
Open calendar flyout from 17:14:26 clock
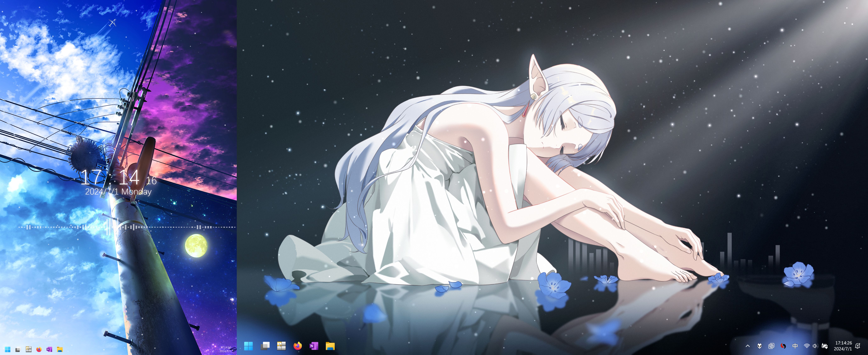(x=843, y=346)
